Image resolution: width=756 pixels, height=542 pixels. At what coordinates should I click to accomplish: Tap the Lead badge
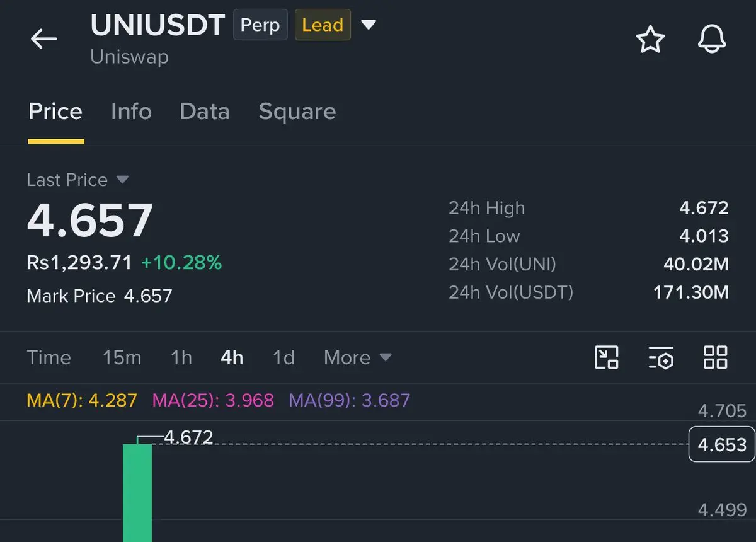(x=323, y=25)
